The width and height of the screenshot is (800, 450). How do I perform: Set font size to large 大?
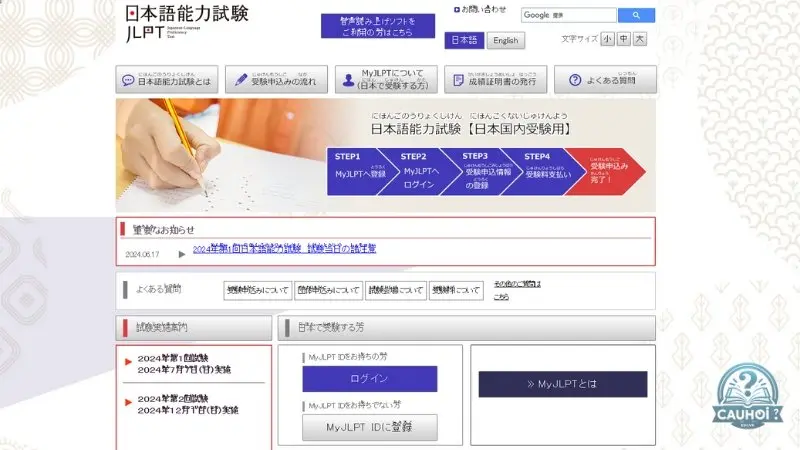640,39
